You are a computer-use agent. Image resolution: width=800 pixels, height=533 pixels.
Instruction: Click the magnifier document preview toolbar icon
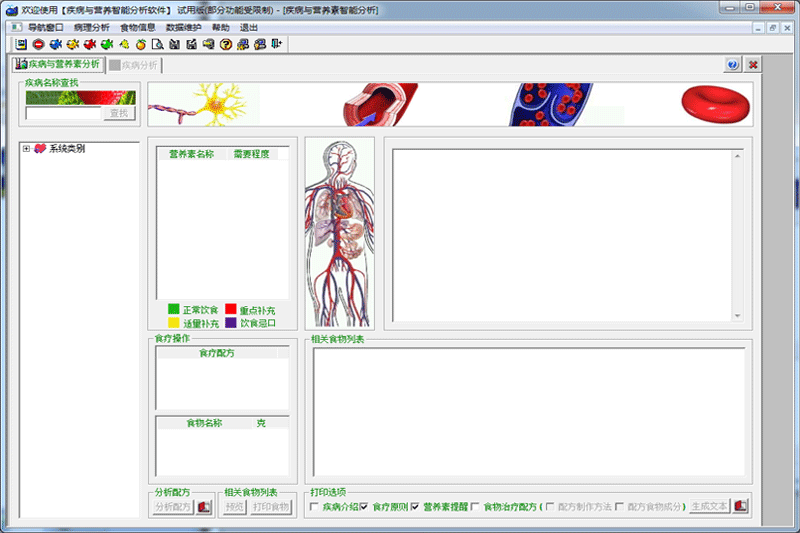click(158, 44)
